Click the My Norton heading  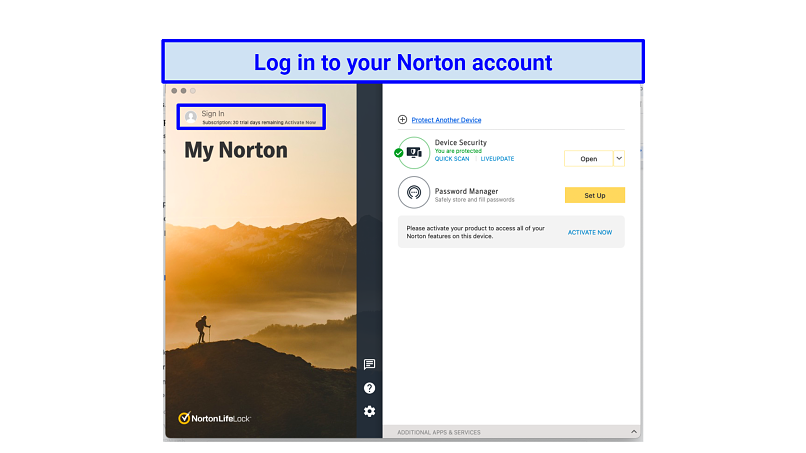236,150
